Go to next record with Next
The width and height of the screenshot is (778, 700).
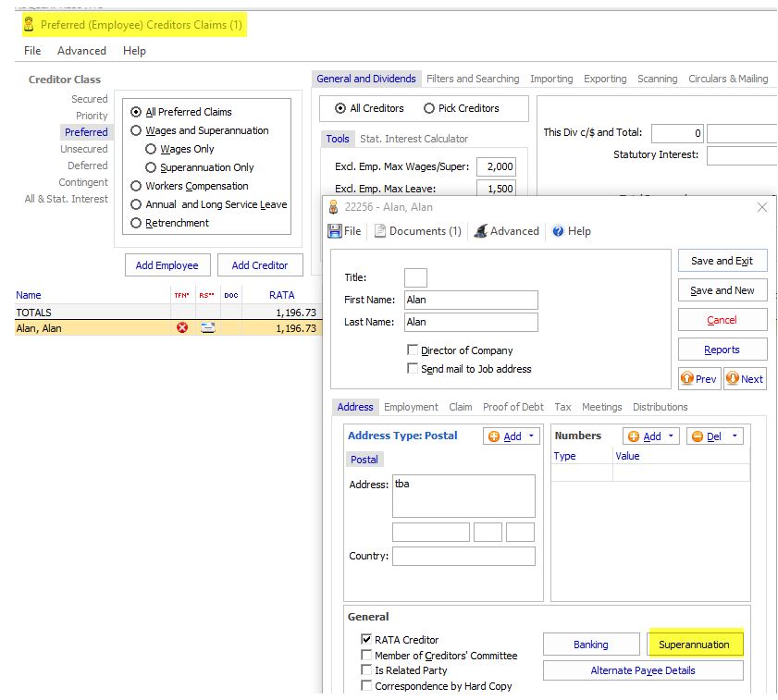745,379
